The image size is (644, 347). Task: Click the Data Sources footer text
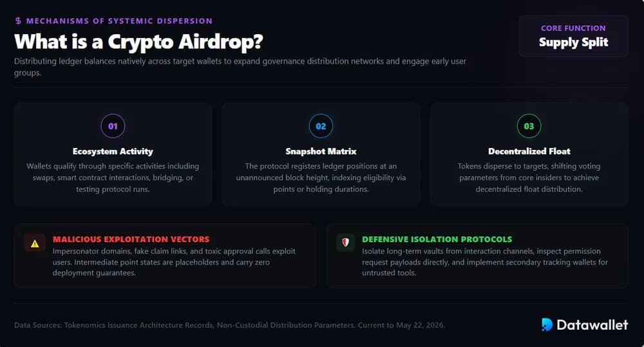pyautogui.click(x=230, y=325)
